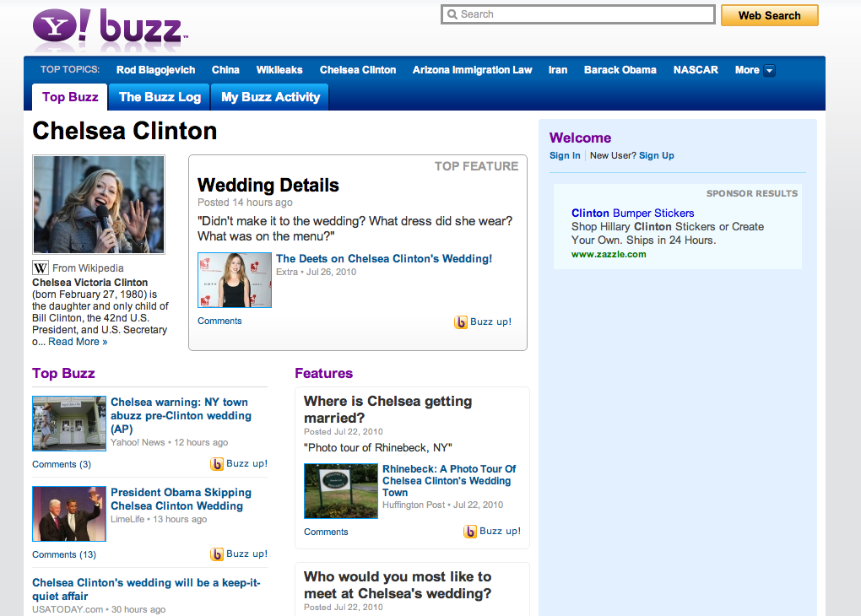The image size is (861, 616).
Task: Open Chelsea Clinton profile photo
Action: [x=99, y=204]
